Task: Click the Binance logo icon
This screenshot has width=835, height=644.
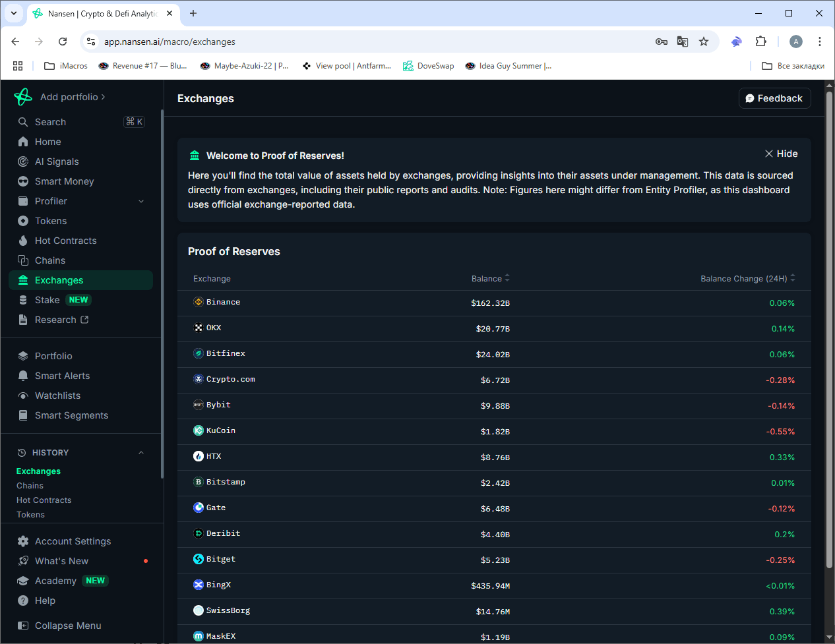Action: click(x=199, y=302)
